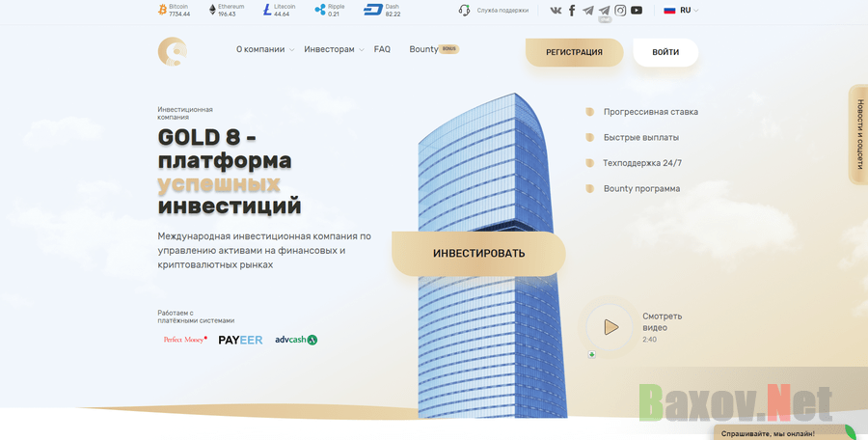Open the Facebook social icon
Image resolution: width=868 pixels, height=440 pixels.
572,11
